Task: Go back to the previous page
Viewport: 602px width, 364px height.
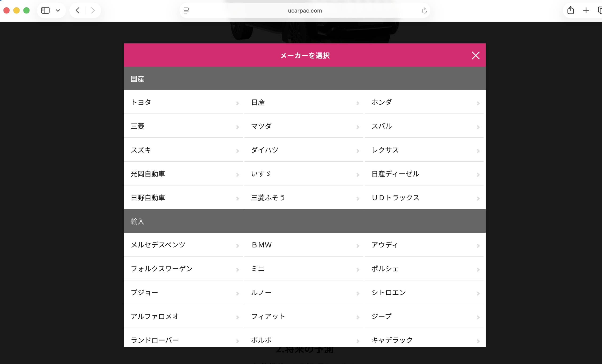Action: (x=78, y=11)
